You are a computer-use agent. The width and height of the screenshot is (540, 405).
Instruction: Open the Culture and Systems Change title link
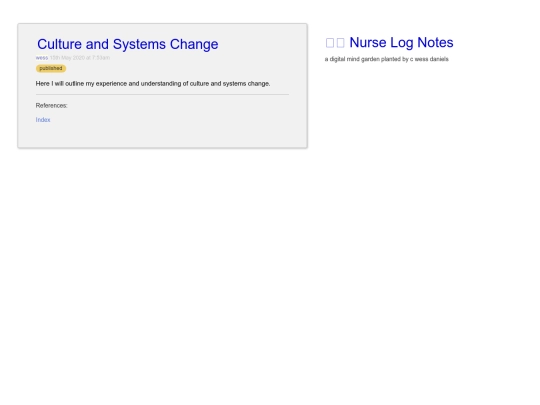127,44
